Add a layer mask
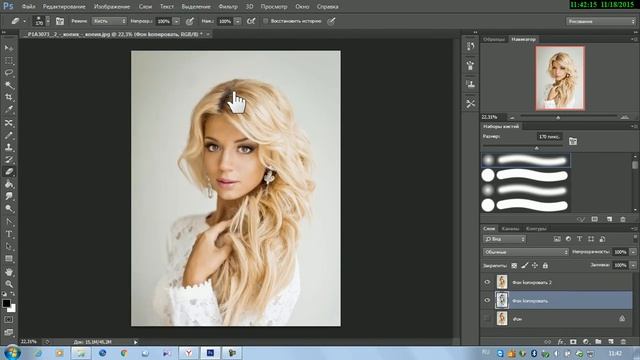The height and width of the screenshot is (360, 640). pyautogui.click(x=573, y=342)
